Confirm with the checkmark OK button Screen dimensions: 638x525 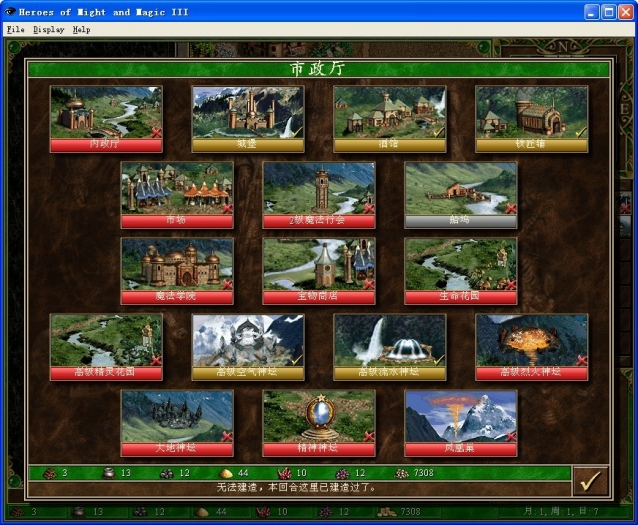pos(590,481)
